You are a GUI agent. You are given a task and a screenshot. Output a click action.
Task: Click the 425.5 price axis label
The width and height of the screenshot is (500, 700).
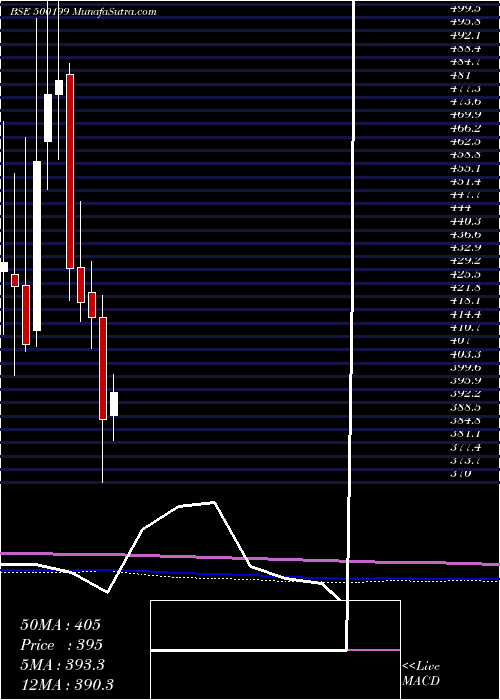click(x=465, y=275)
